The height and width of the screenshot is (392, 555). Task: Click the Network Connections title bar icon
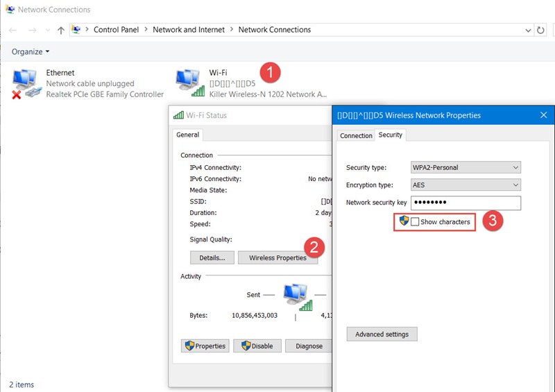10,9
